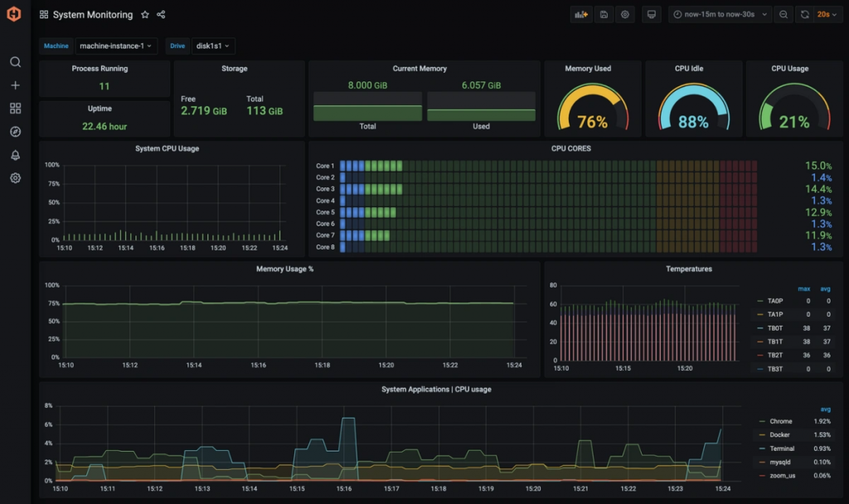Star the System Monitoring dashboard
Screen dimensions: 849x504
[x=145, y=15]
